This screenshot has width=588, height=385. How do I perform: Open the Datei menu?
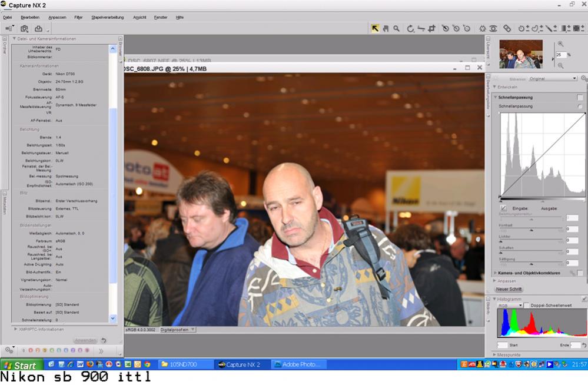[8, 17]
